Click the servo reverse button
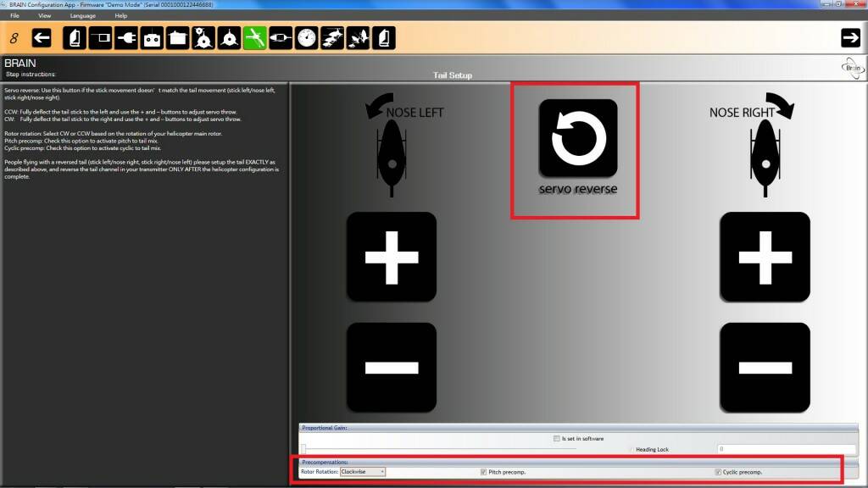868x488 pixels. coord(578,138)
